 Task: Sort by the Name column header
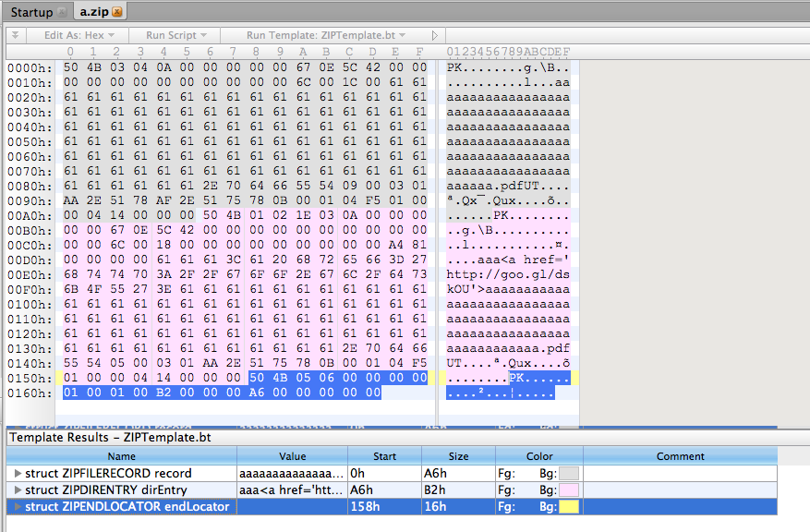point(121,456)
